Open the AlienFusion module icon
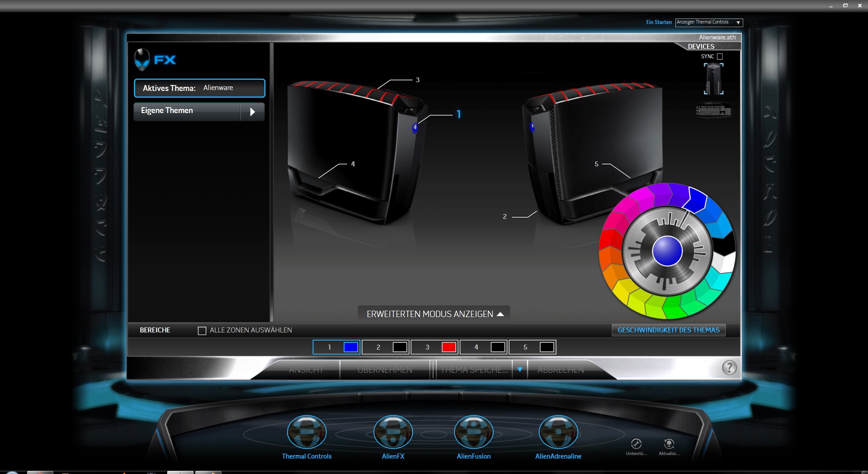The height and width of the screenshot is (474, 868). click(x=473, y=432)
